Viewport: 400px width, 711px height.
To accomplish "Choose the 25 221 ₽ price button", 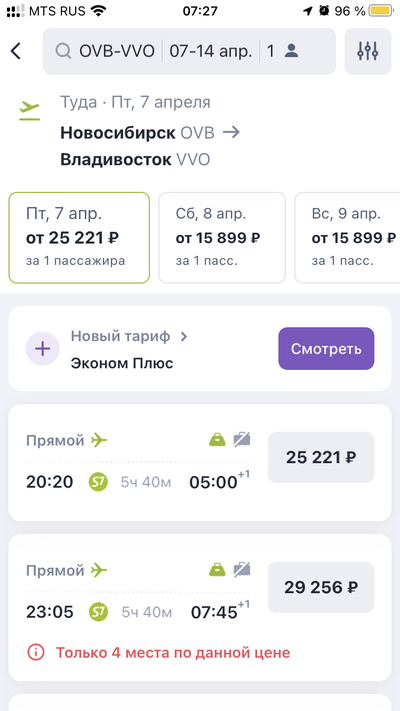I will point(321,457).
